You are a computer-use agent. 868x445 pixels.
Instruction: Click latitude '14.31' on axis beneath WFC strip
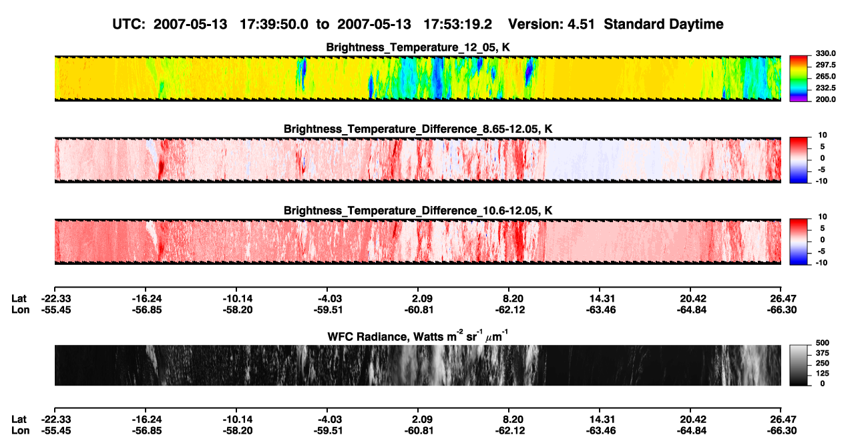click(602, 420)
